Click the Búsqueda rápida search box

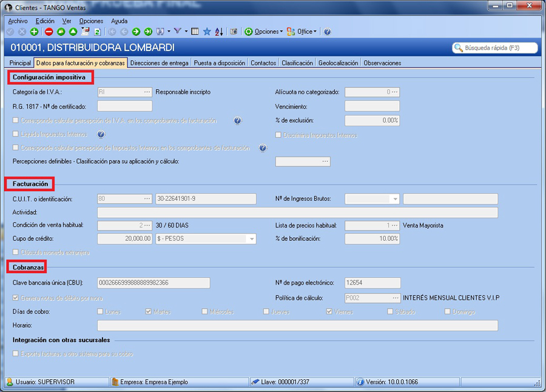point(495,48)
